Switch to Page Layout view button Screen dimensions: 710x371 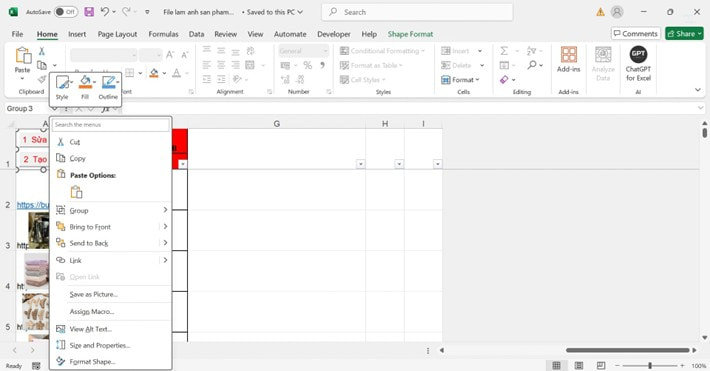[579, 366]
